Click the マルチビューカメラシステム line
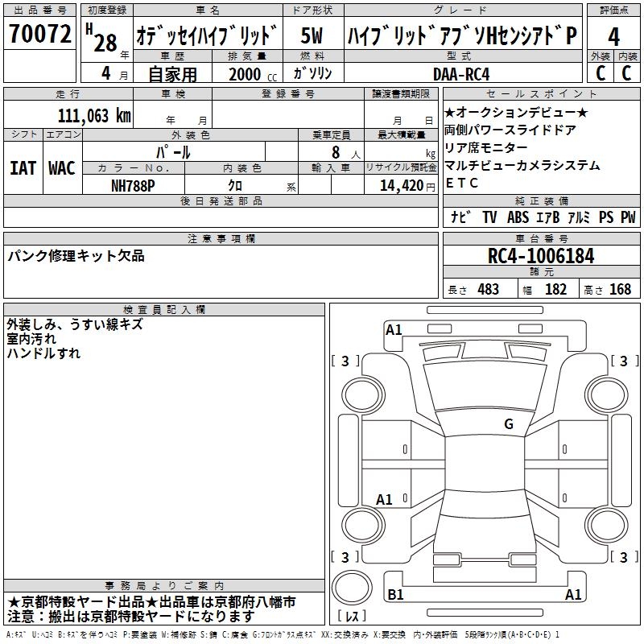Viewport: 644px width, 644px height. (x=522, y=165)
